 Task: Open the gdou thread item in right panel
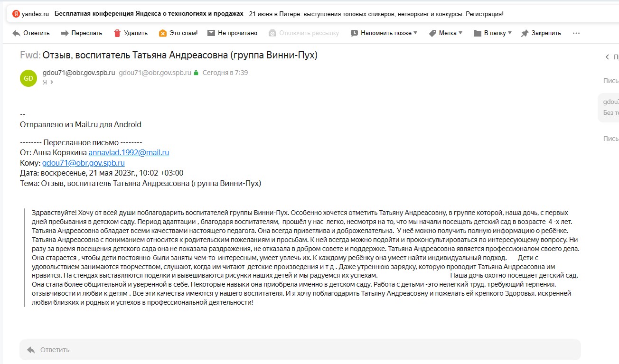pyautogui.click(x=609, y=107)
